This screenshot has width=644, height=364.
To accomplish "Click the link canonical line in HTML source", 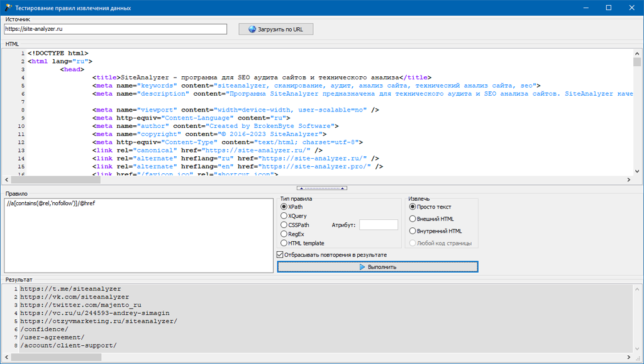I will tap(208, 150).
